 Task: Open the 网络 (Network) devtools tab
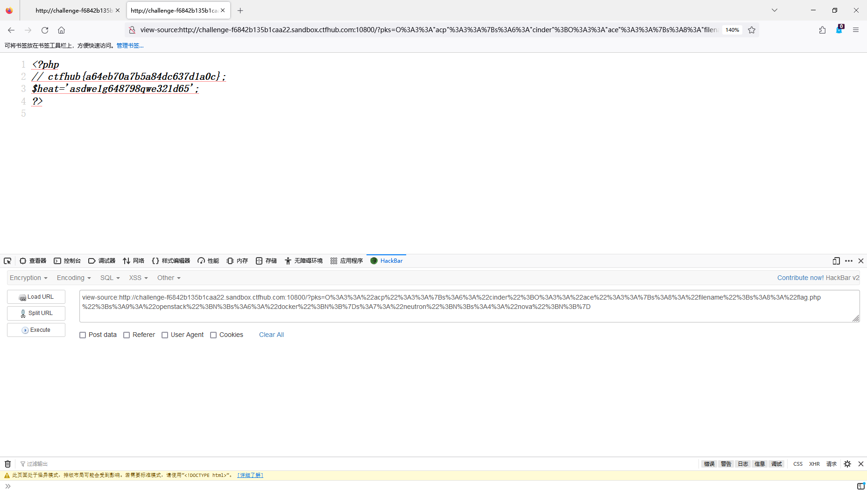134,261
